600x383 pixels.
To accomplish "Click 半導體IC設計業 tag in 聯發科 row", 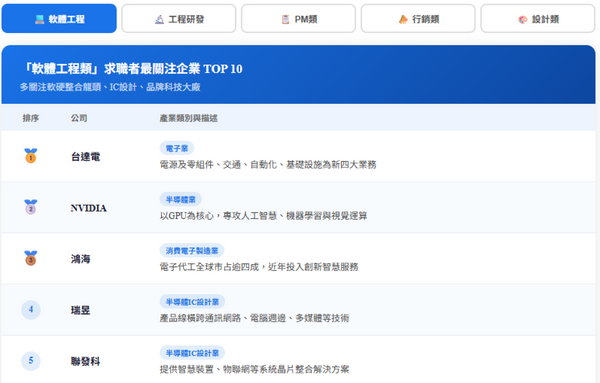I will pyautogui.click(x=192, y=353).
